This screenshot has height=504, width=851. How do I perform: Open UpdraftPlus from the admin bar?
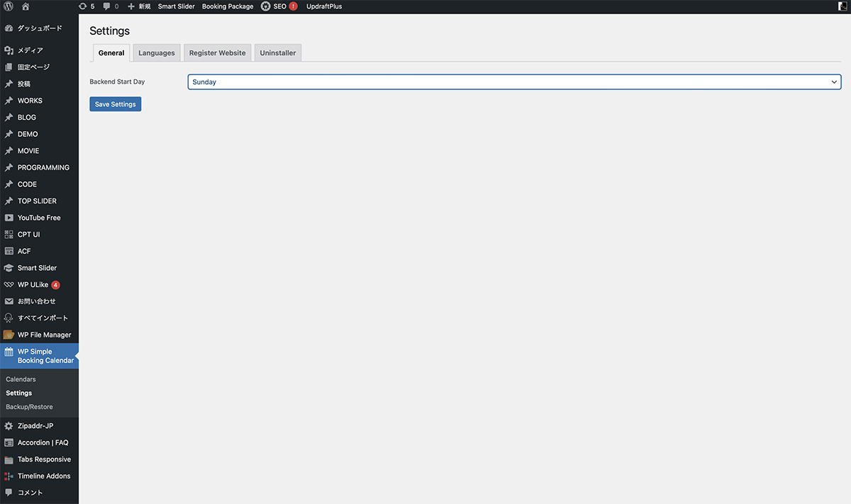point(324,6)
